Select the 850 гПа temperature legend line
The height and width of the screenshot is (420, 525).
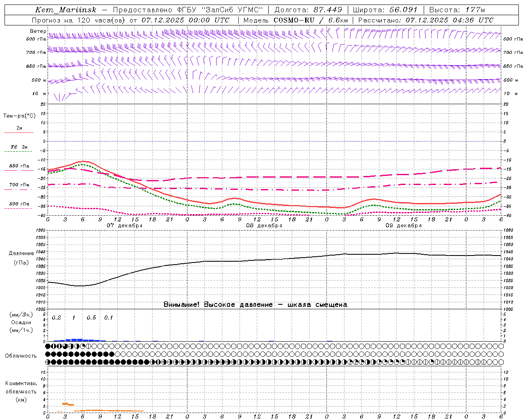[x=19, y=168]
